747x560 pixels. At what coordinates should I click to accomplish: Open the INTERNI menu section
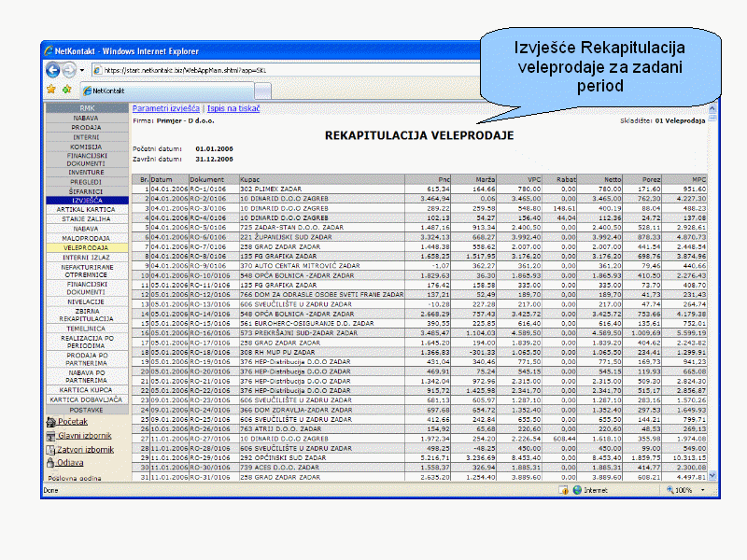pos(86,137)
